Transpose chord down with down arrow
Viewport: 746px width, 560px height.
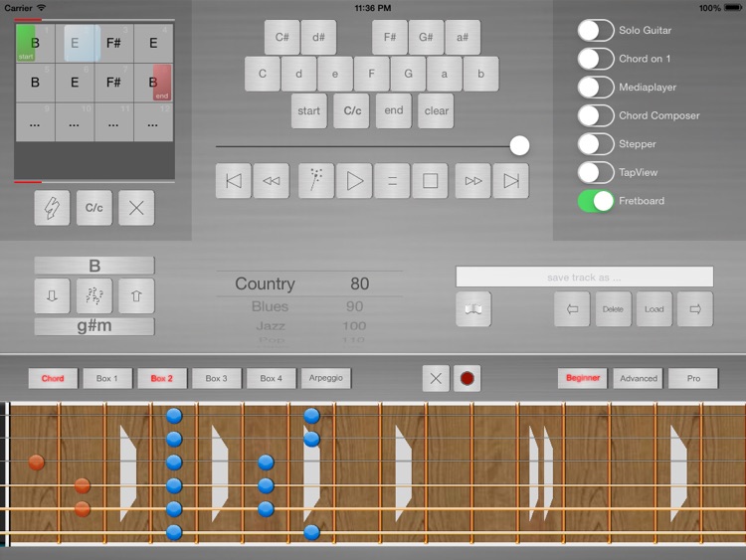[x=52, y=296]
